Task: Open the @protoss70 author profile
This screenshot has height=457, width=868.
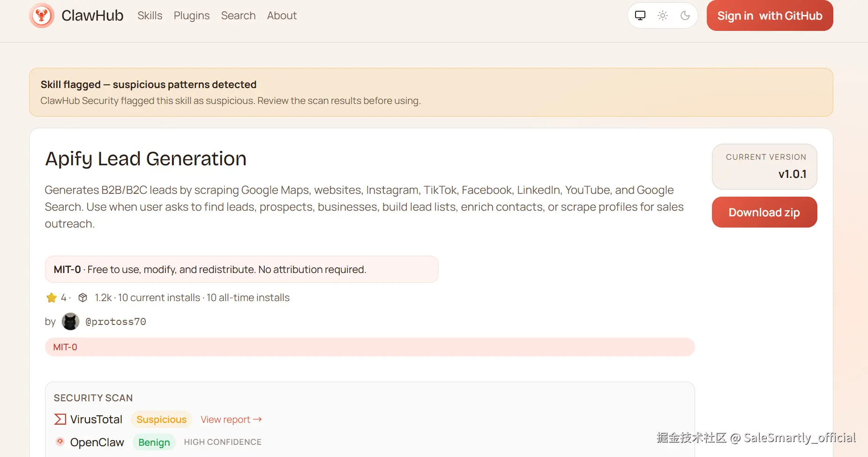Action: pyautogui.click(x=116, y=322)
